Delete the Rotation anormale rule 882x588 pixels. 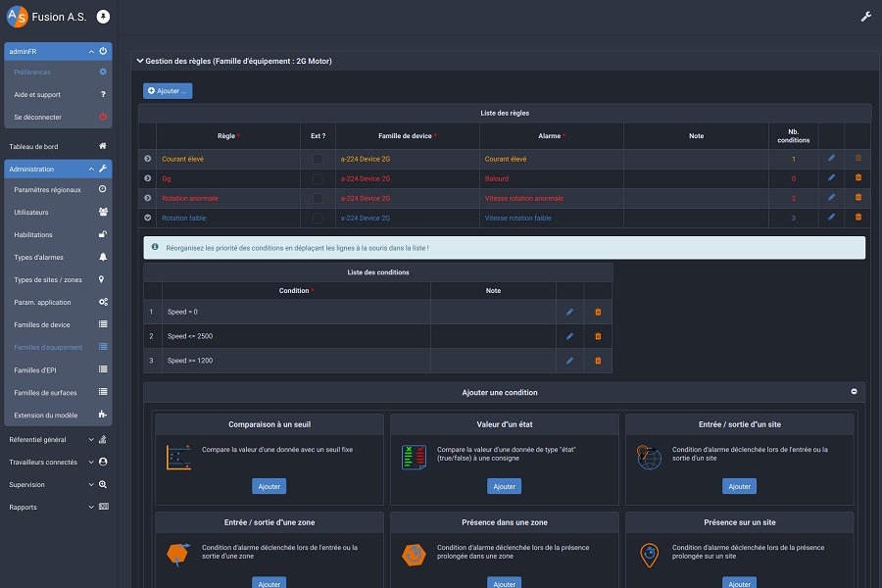(x=858, y=198)
